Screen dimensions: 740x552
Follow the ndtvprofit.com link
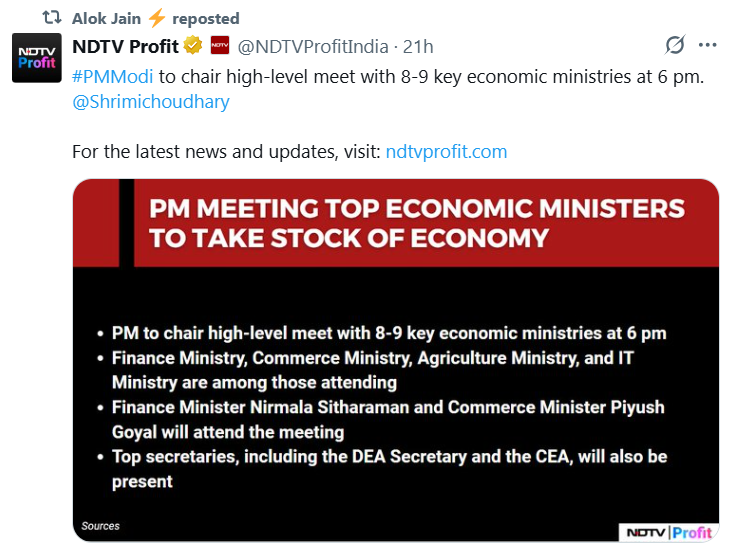446,152
